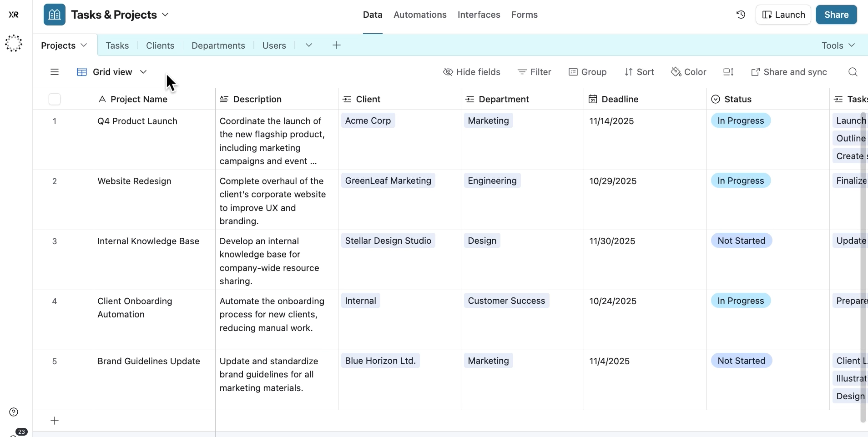Open the row height adjustment icon
The height and width of the screenshot is (437, 868).
[x=728, y=72]
